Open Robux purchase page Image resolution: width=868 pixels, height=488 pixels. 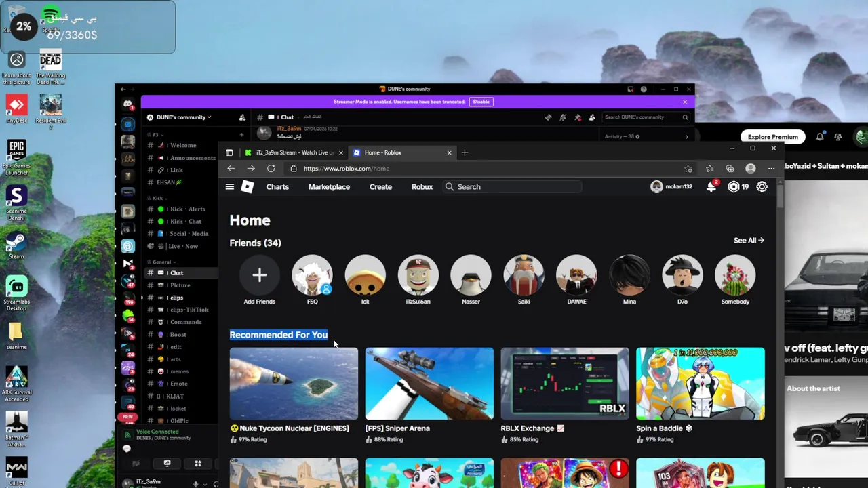(422, 187)
